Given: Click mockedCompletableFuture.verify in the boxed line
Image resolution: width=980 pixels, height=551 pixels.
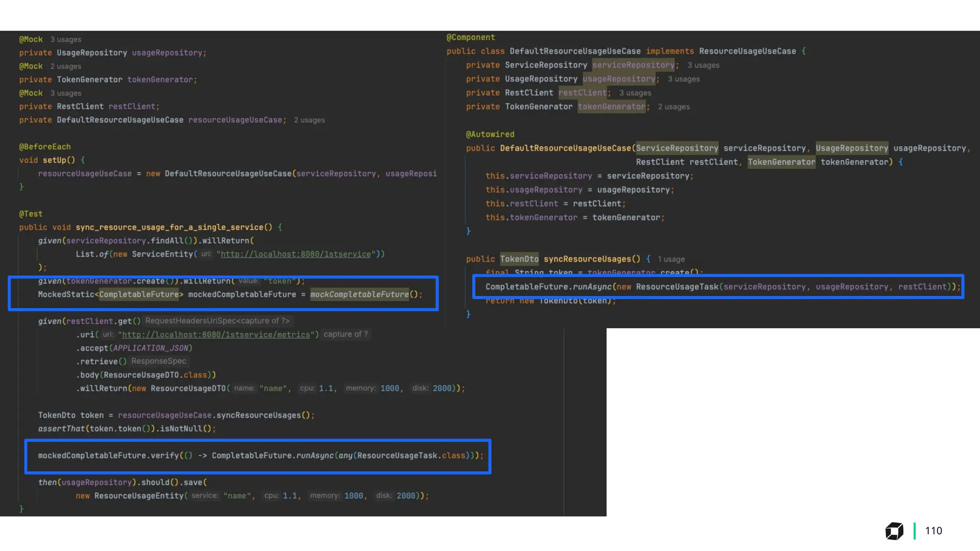Looking at the screenshot, I should 108,456.
